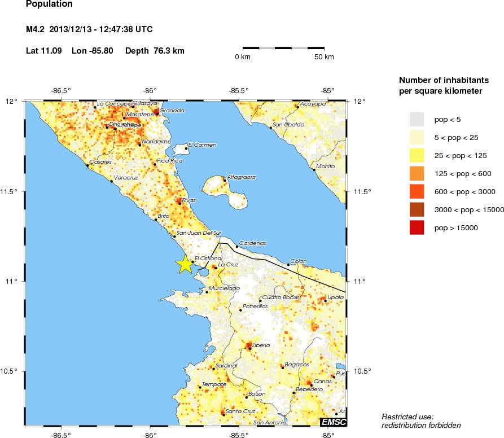Click the 0–50 km scale bar
504x438 pixels.
tap(283, 48)
